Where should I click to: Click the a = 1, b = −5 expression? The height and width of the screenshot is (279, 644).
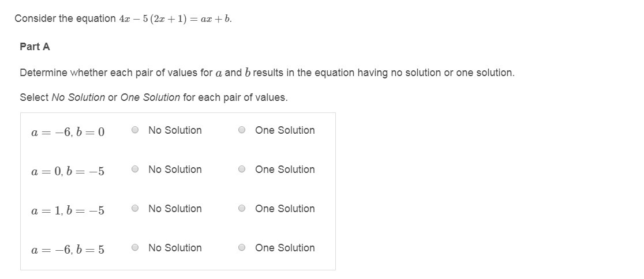point(68,211)
